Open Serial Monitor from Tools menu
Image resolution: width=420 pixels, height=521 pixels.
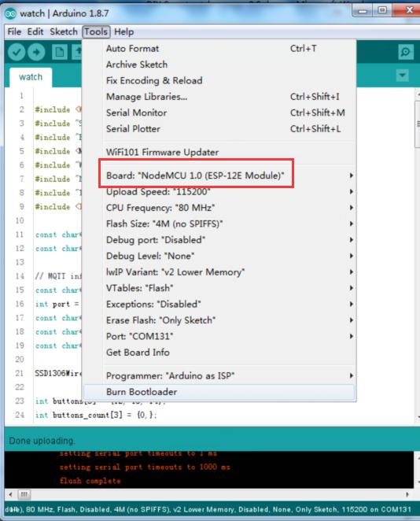tap(219, 113)
